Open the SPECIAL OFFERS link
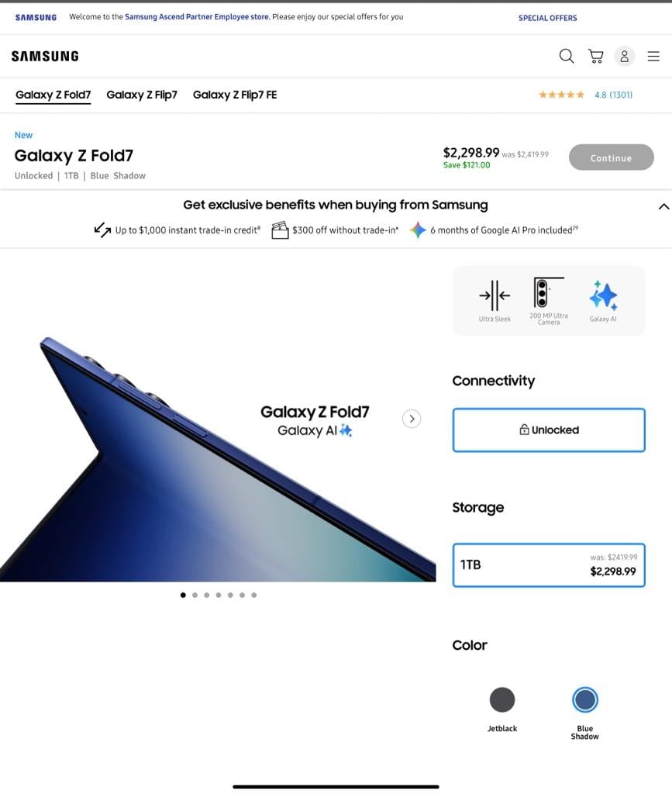The height and width of the screenshot is (794, 672). [547, 18]
